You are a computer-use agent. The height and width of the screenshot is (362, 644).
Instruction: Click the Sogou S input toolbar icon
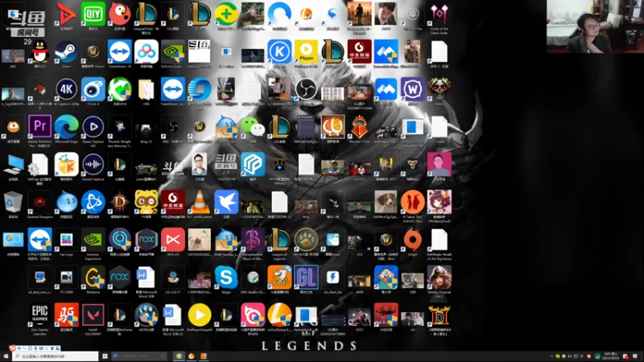coord(13,348)
